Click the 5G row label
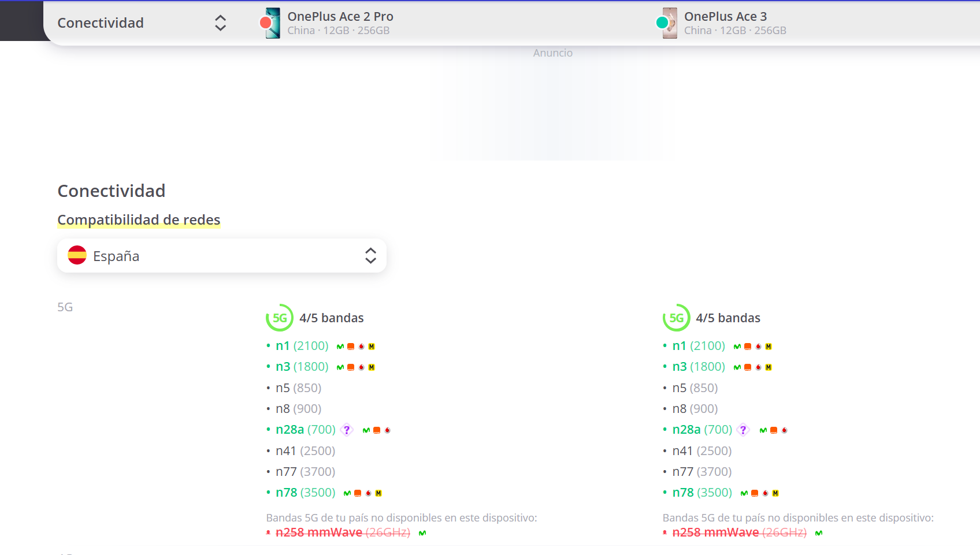980x555 pixels. click(x=65, y=307)
